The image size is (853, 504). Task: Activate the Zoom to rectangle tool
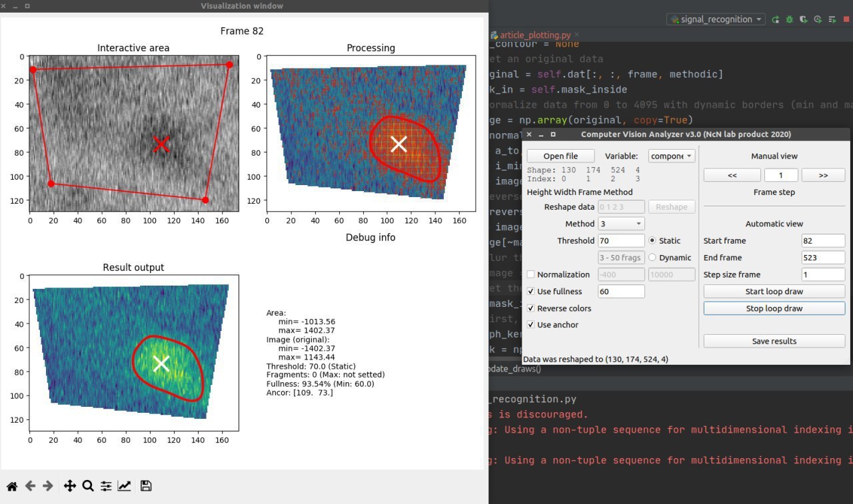click(x=87, y=486)
